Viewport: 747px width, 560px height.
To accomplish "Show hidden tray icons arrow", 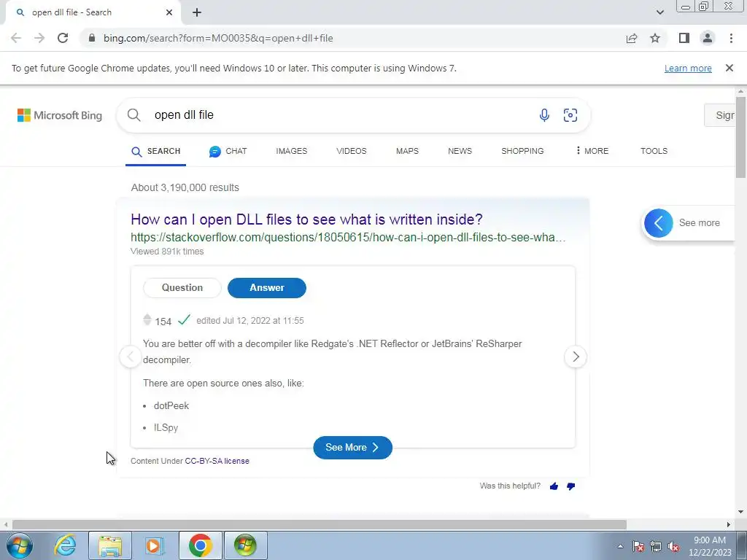I will click(x=620, y=546).
